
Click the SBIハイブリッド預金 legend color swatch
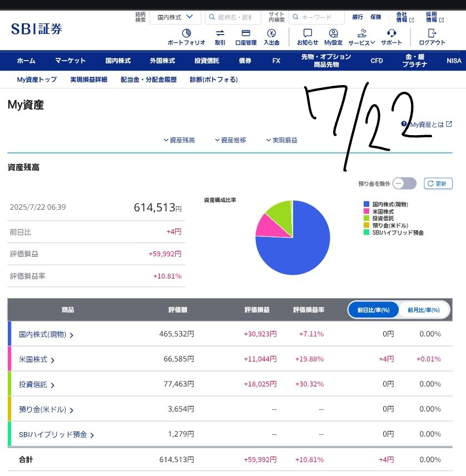[366, 232]
